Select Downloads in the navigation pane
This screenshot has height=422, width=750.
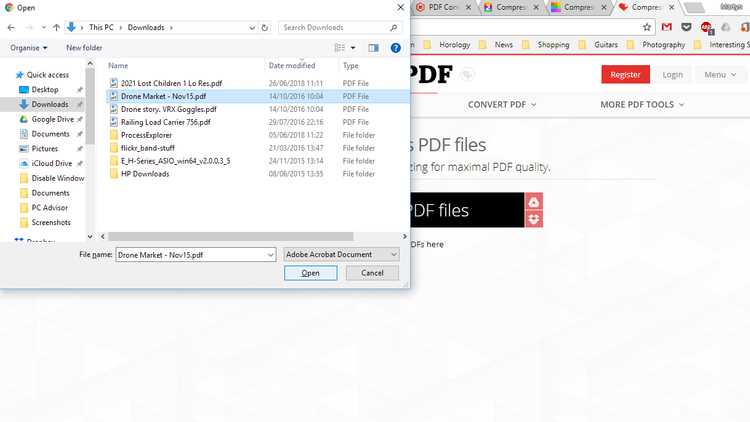point(50,104)
